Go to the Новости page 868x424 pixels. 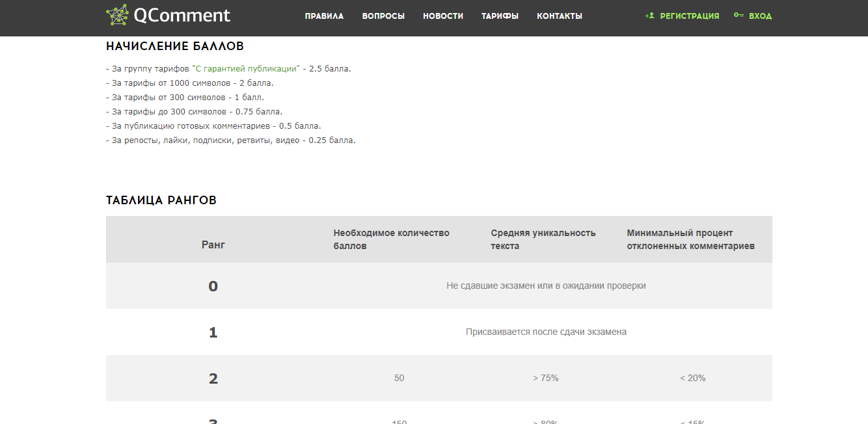pyautogui.click(x=443, y=16)
